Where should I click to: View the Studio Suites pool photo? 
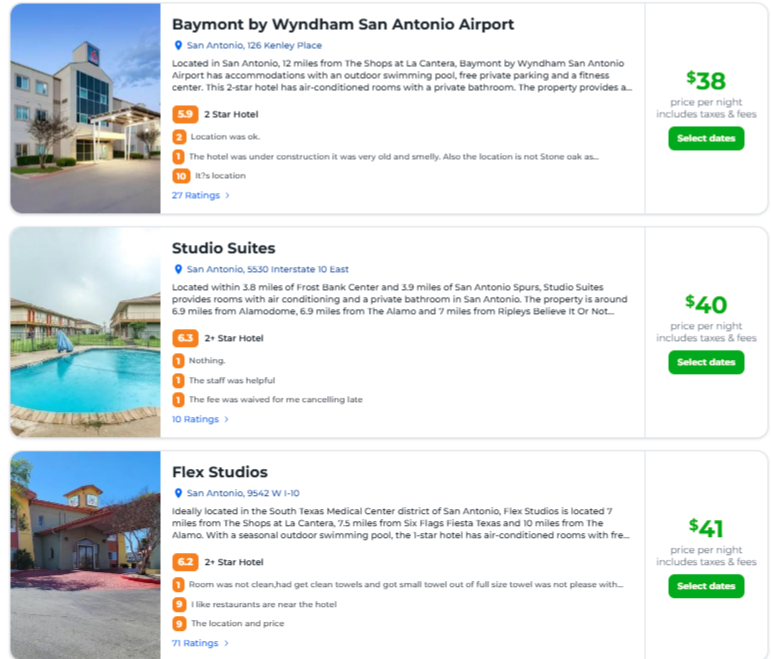pos(85,332)
